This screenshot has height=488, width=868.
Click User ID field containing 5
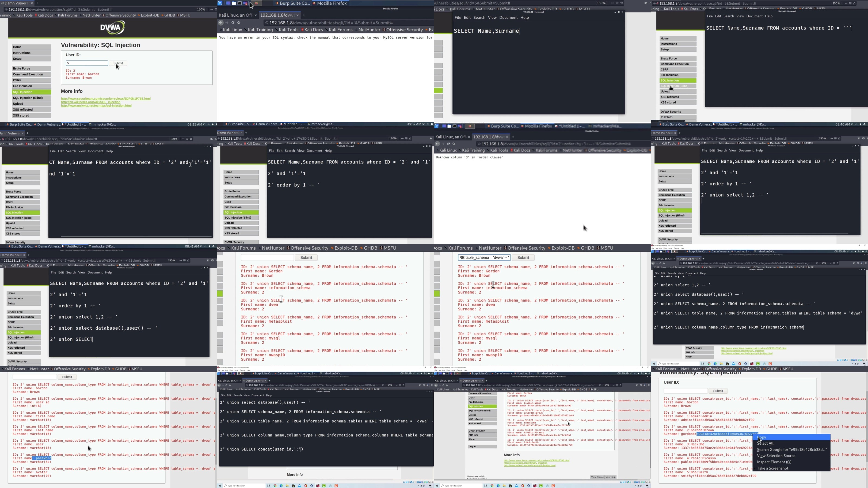(87, 63)
